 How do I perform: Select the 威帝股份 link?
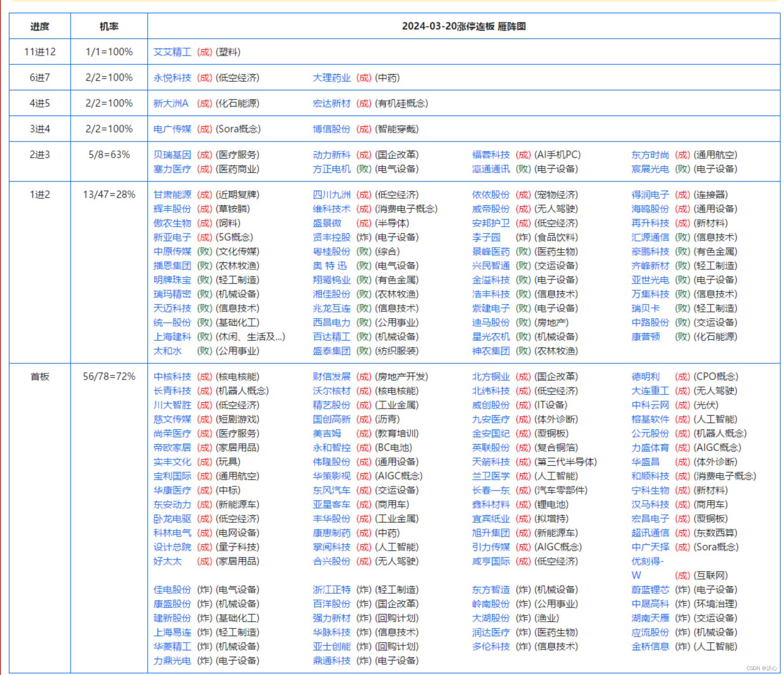pos(491,209)
